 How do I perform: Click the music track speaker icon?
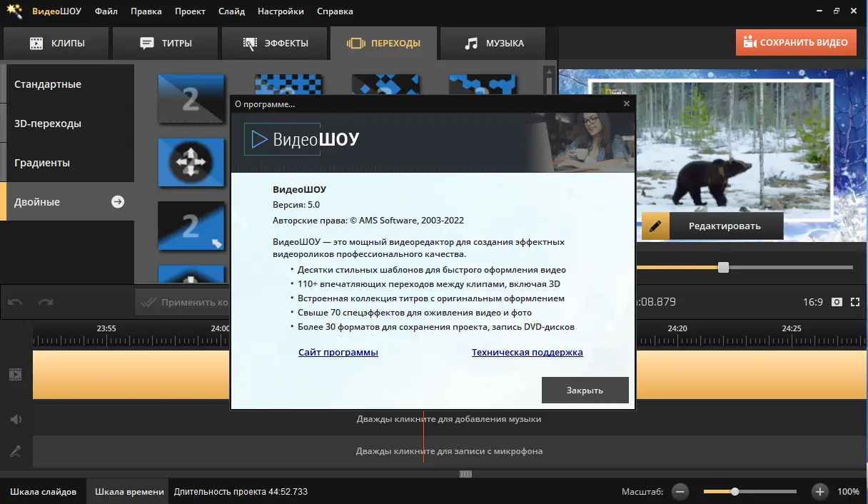click(15, 419)
